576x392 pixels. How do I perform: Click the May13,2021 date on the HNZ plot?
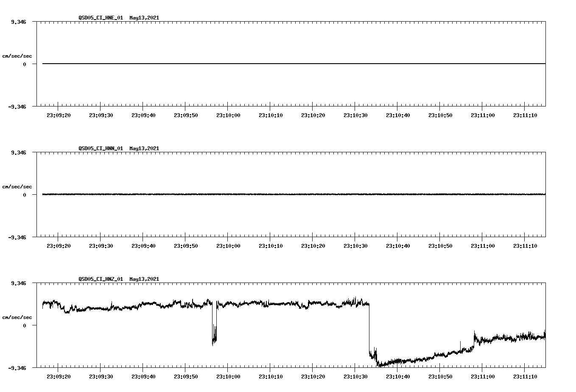[x=144, y=279]
